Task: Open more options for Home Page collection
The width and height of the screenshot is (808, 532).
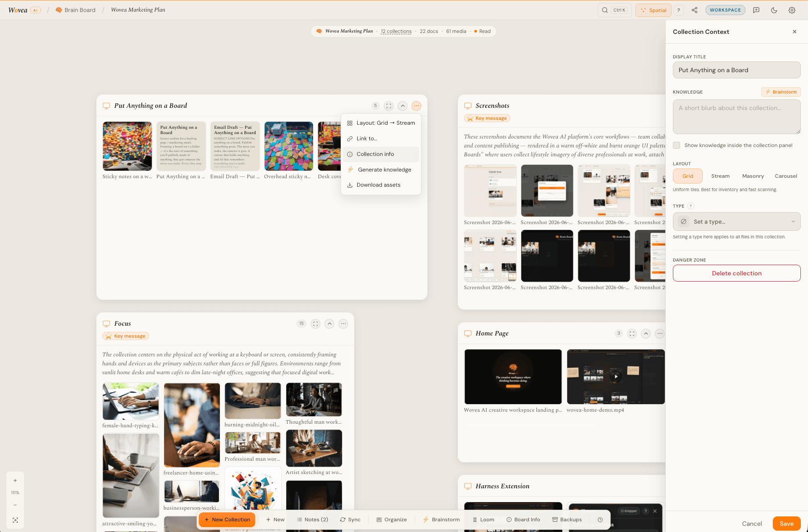Action: (x=660, y=333)
